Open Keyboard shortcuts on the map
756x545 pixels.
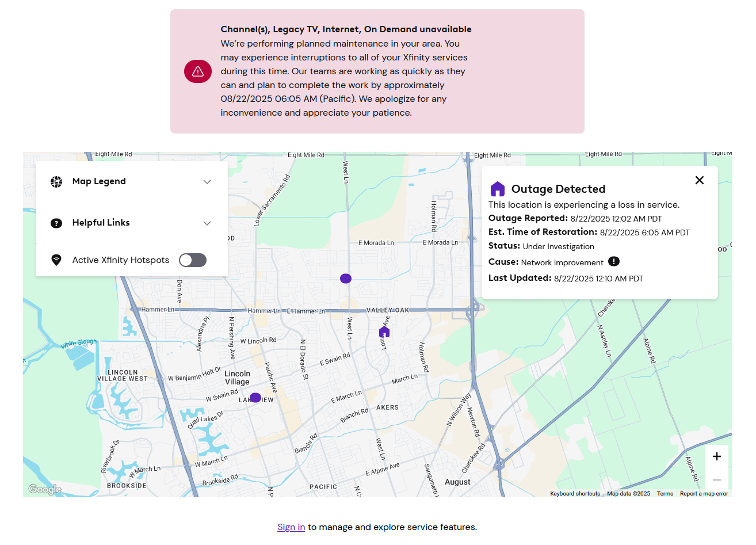(575, 494)
